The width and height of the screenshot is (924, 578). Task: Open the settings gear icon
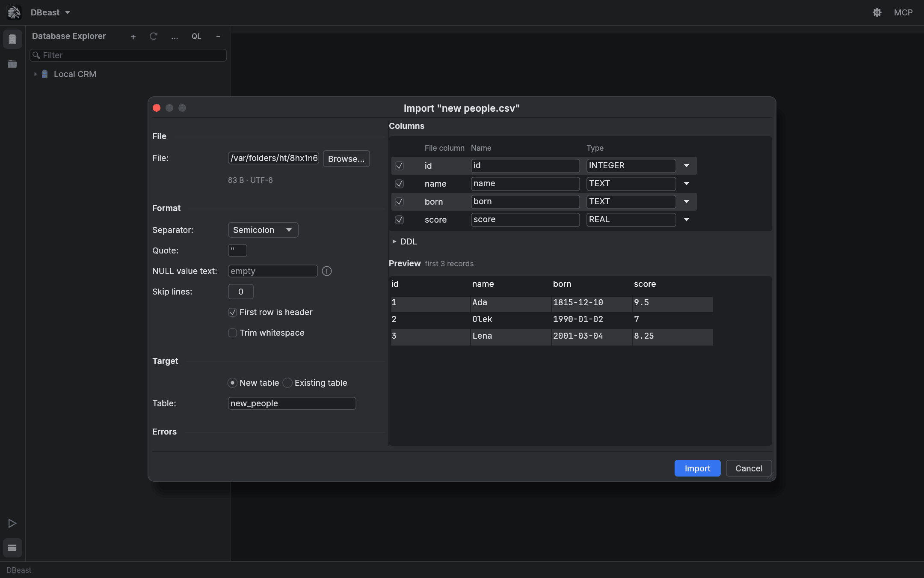(877, 12)
